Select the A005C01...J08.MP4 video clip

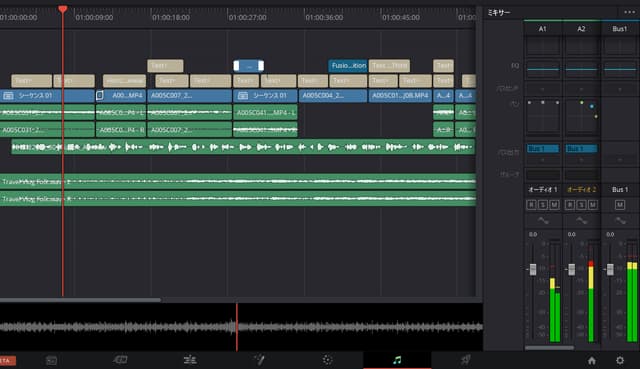click(400, 96)
